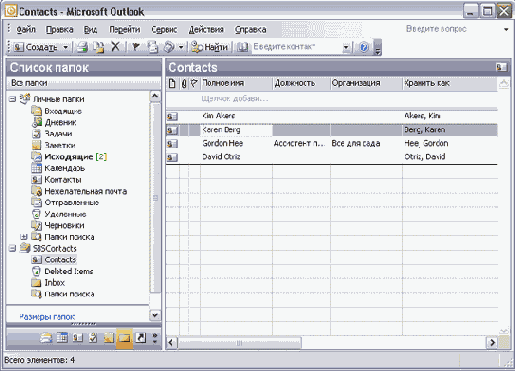Open the Создать dropdown arrow
The image size is (515, 371).
[x=66, y=47]
